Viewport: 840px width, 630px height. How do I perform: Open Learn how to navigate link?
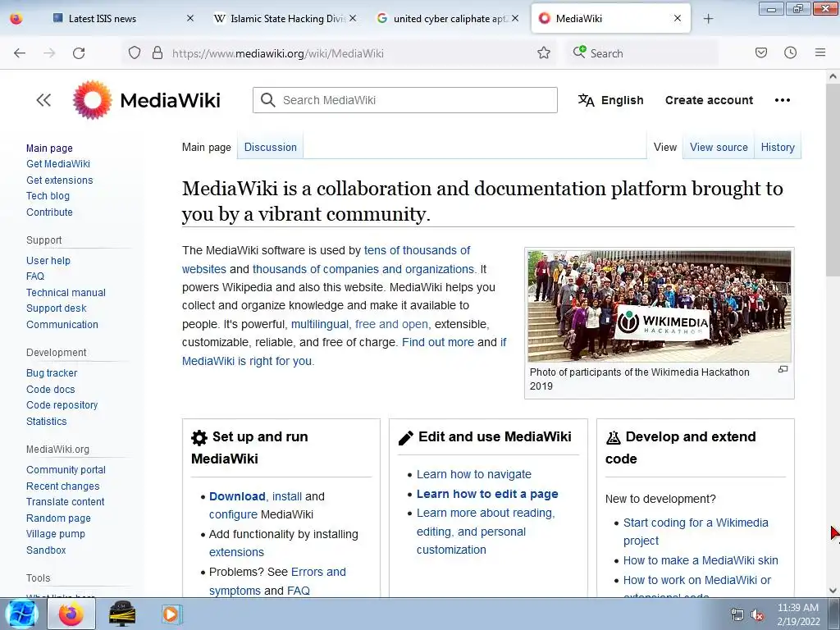(x=474, y=474)
